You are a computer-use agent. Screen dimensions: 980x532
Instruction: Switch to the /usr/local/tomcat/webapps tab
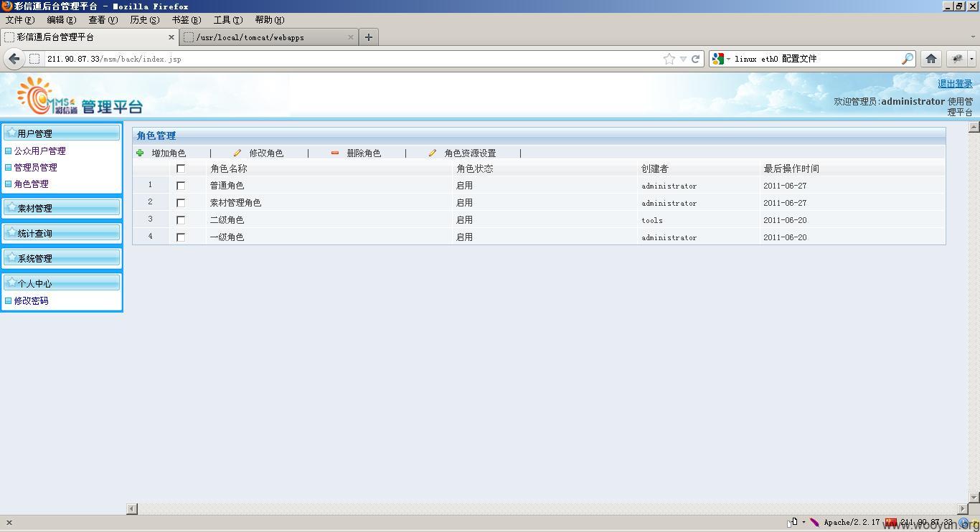tap(268, 37)
